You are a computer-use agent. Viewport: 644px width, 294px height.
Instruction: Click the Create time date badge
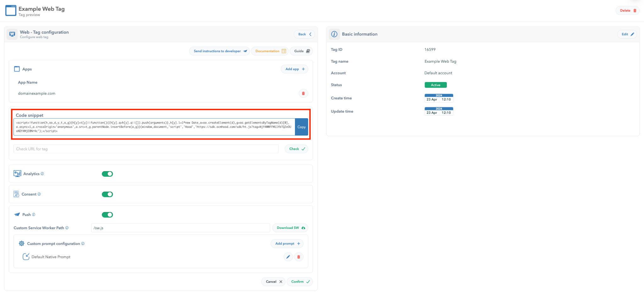pyautogui.click(x=439, y=98)
